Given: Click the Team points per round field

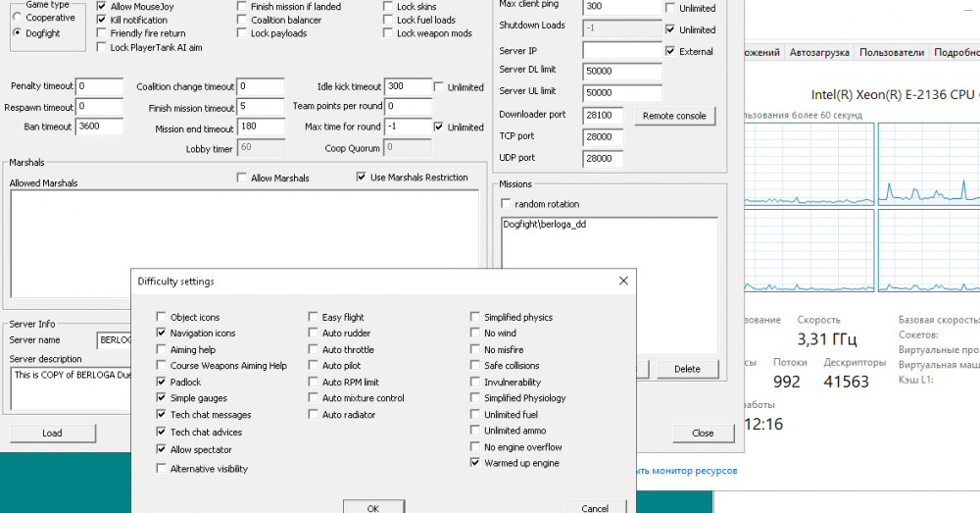Looking at the screenshot, I should pyautogui.click(x=408, y=107).
